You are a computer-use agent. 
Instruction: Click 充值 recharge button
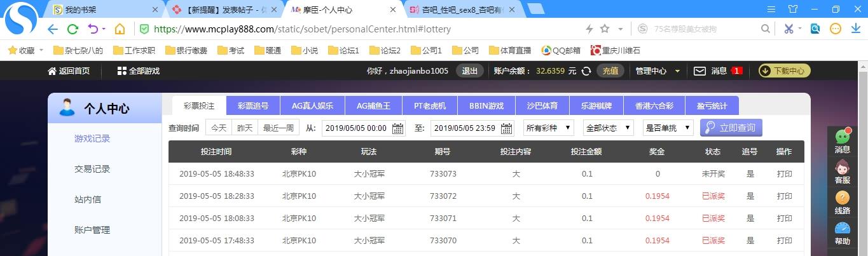[x=610, y=71]
